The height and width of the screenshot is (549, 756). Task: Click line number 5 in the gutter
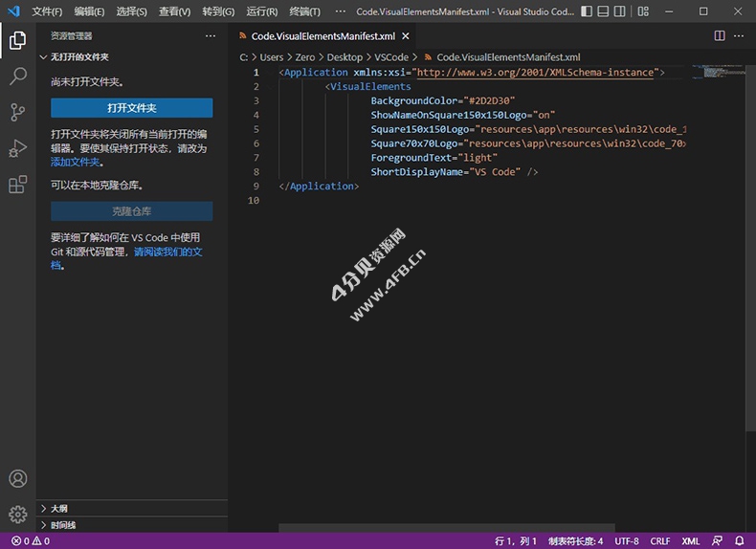click(256, 129)
